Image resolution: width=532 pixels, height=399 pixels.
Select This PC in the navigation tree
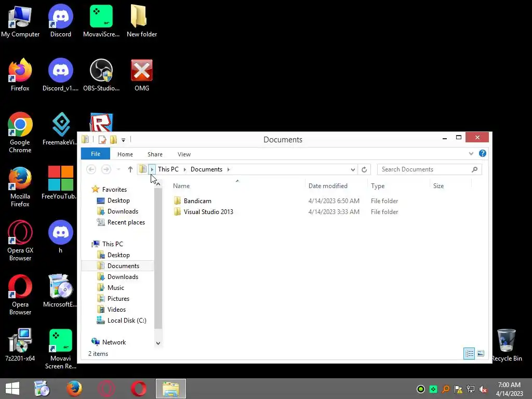click(112, 244)
